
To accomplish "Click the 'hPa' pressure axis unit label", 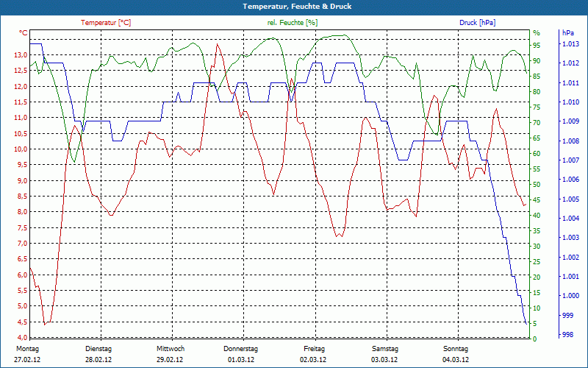I will coord(567,33).
